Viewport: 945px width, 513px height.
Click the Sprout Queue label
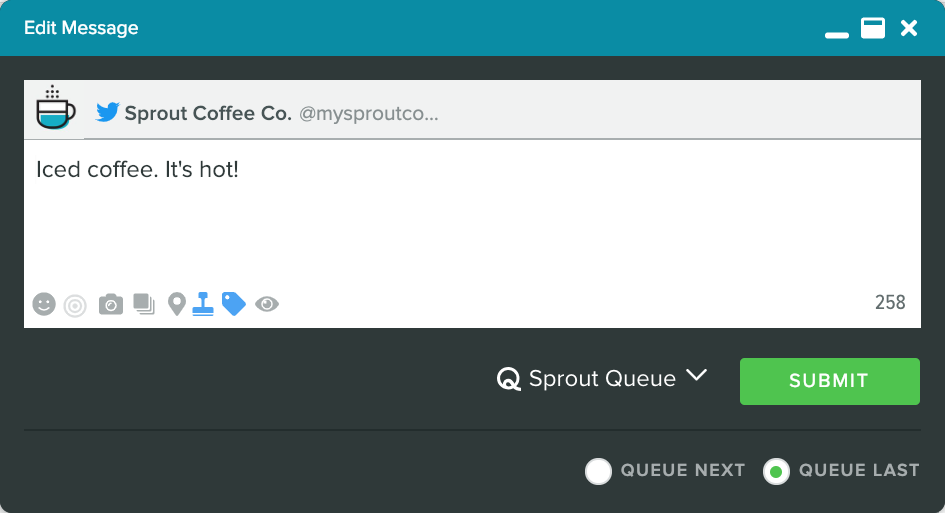[x=602, y=379]
